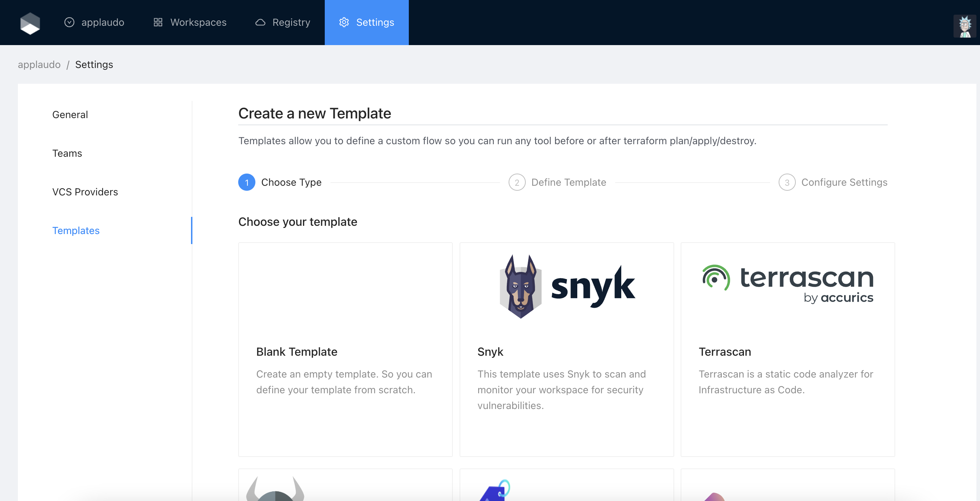Click the Terrakube cube logo
Image resolution: width=980 pixels, height=501 pixels.
click(x=30, y=23)
